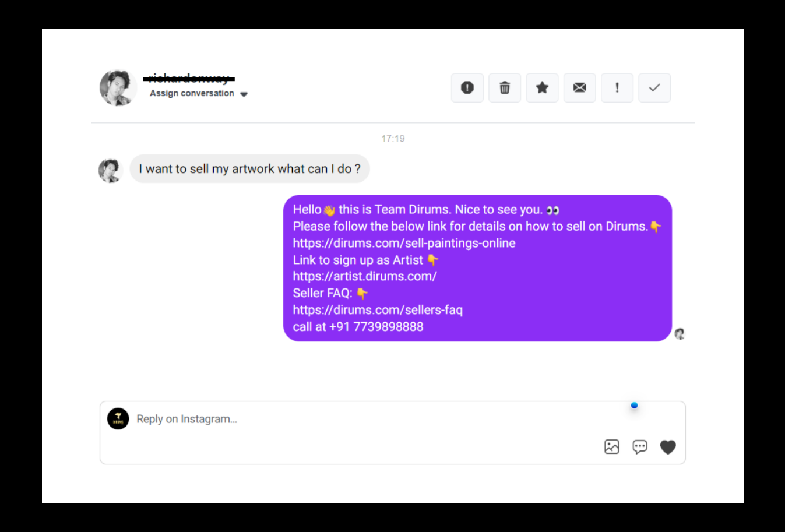Open saved replies speech bubble icon
The image size is (785, 532).
[x=640, y=447]
